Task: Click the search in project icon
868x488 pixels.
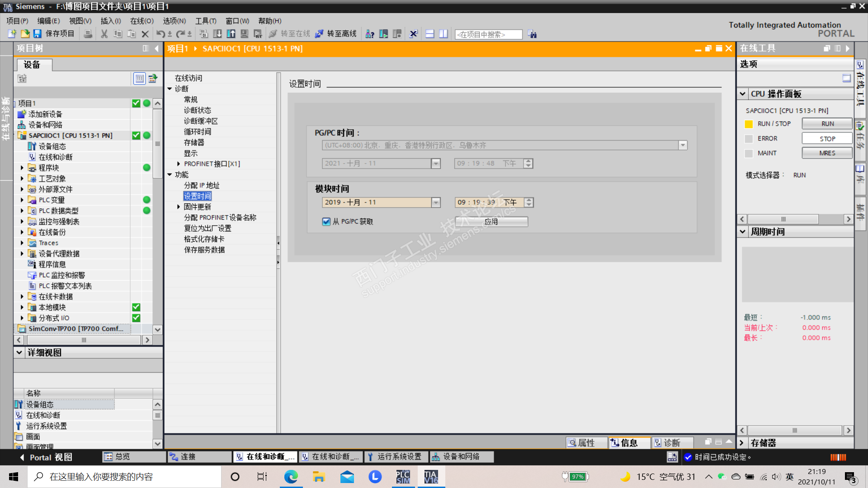Action: (533, 34)
